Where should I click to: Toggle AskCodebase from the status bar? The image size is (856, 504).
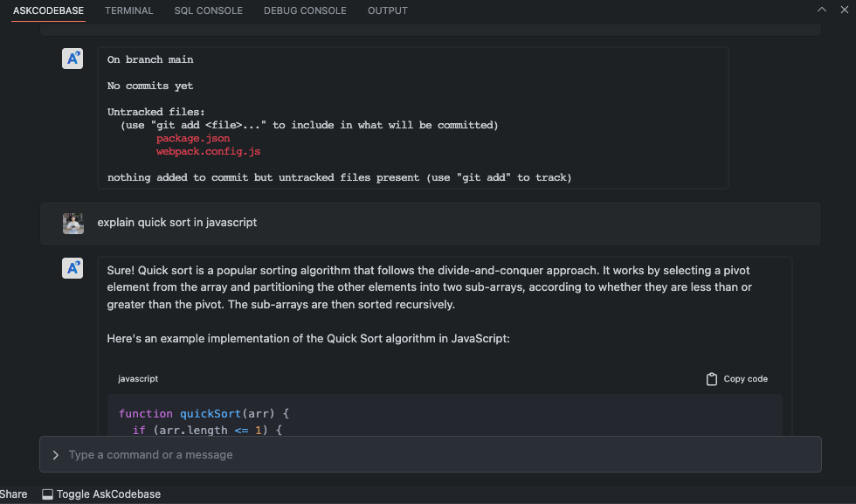pos(101,494)
